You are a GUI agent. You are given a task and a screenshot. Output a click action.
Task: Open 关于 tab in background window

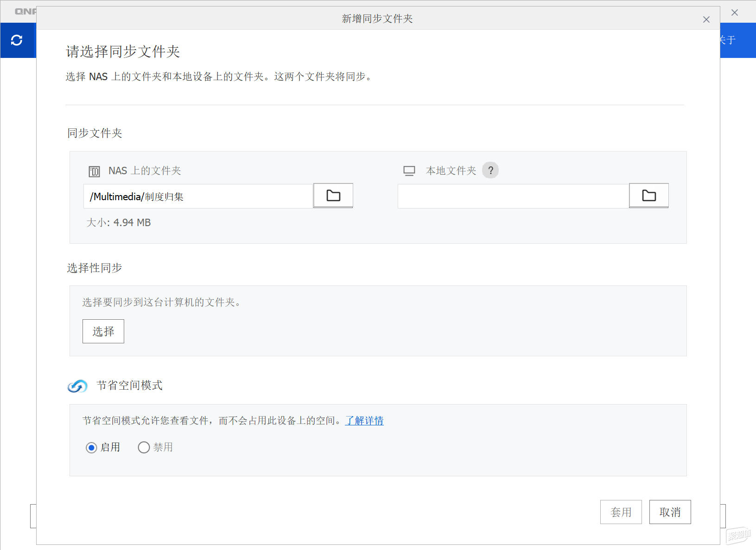pos(728,40)
